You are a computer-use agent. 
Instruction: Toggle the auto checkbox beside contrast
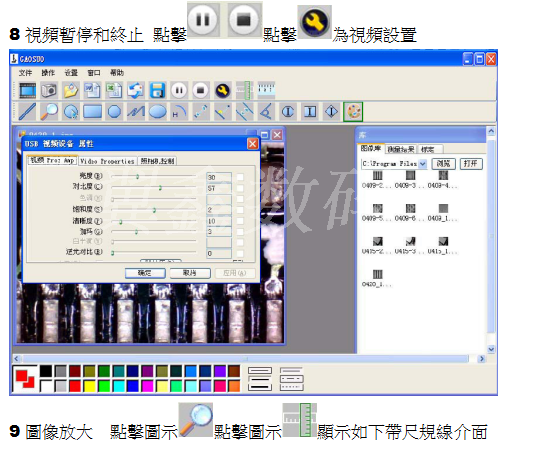tap(240, 188)
